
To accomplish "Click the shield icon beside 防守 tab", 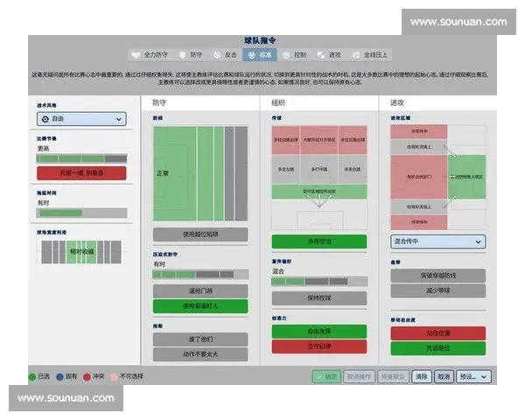I will [x=183, y=55].
